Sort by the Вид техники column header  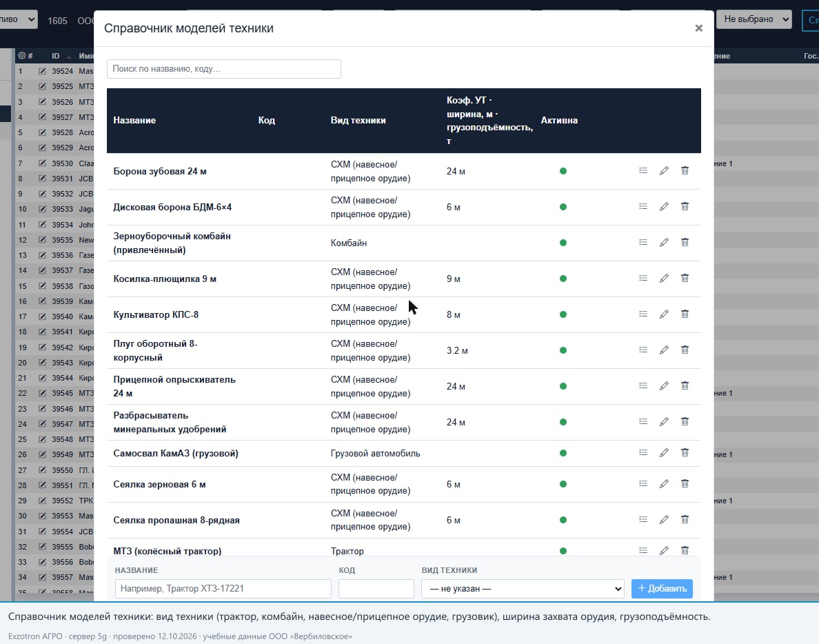point(358,120)
